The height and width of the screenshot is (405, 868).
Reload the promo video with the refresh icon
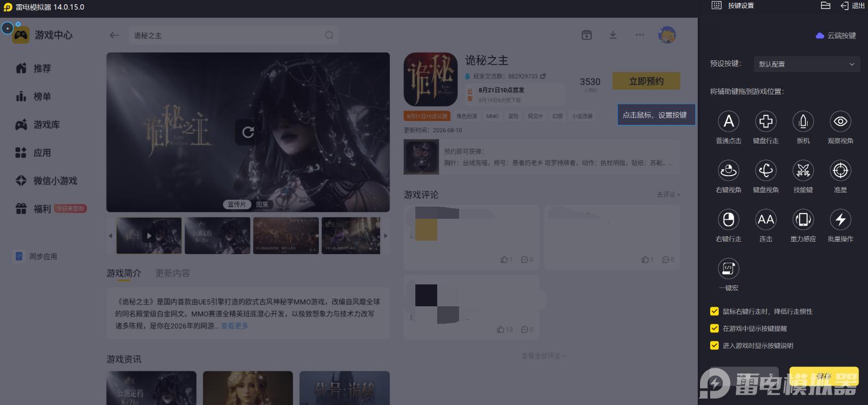click(x=248, y=132)
